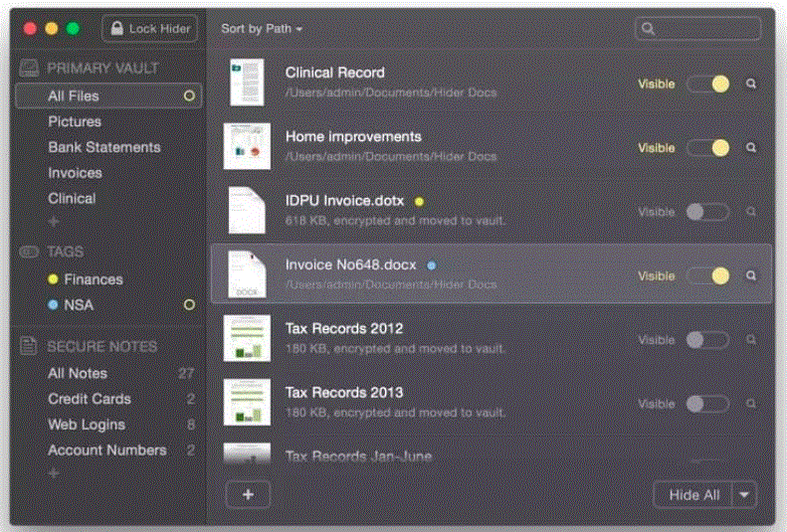Select the Home improvements file name
This screenshot has height=532, width=787.
353,136
